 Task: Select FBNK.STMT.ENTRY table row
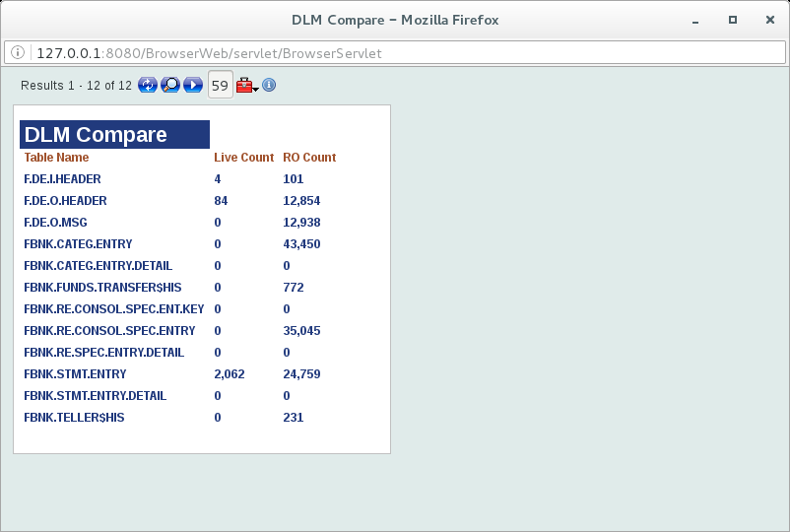(x=75, y=374)
